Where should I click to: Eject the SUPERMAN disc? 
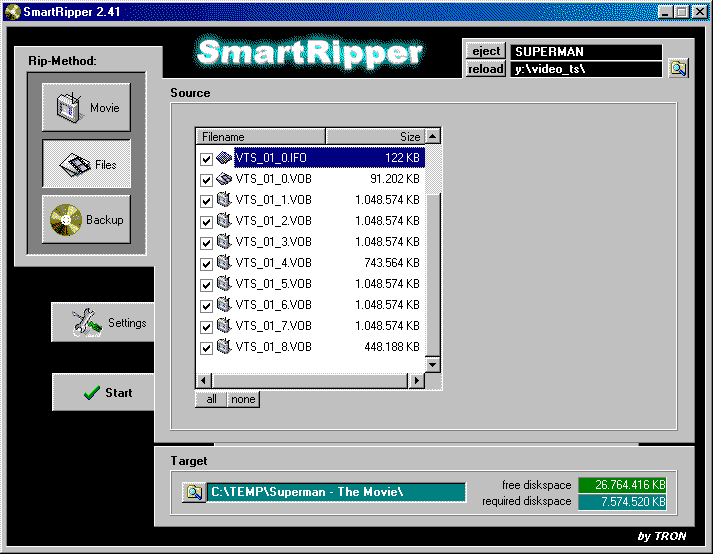[486, 52]
